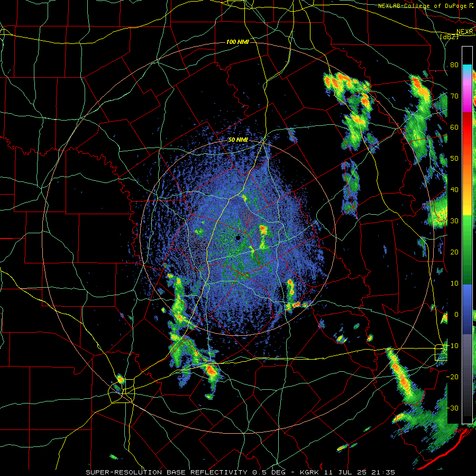476x476 pixels.
Task: Click the -20 value on the dBZ scale
Action: coord(452,377)
